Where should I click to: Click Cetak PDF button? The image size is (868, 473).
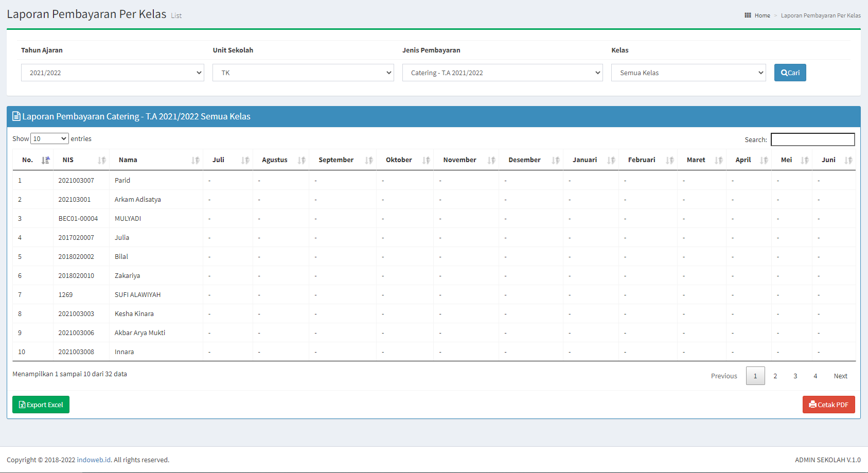tap(829, 405)
